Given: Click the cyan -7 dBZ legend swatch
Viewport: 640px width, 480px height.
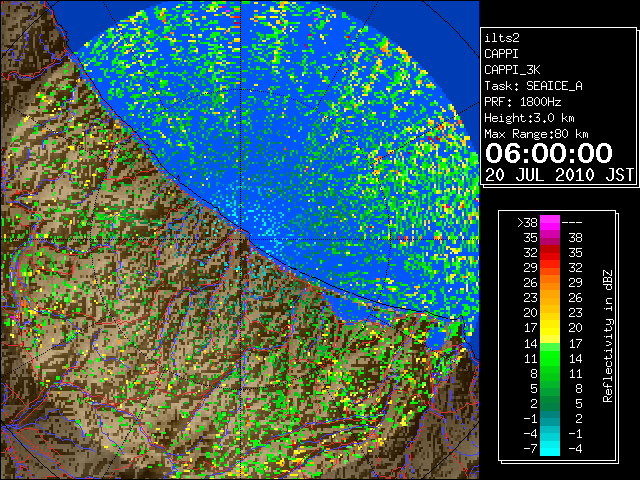Looking at the screenshot, I should tap(550, 449).
